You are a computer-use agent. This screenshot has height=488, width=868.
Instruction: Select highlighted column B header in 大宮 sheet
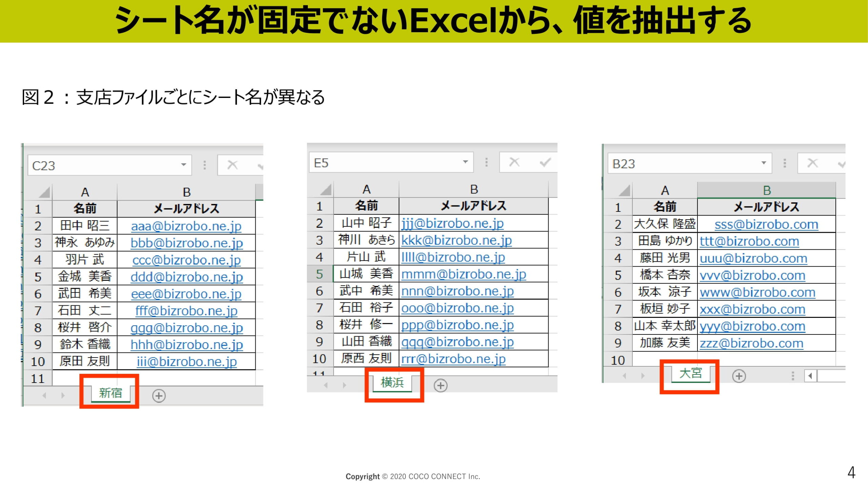(x=767, y=190)
